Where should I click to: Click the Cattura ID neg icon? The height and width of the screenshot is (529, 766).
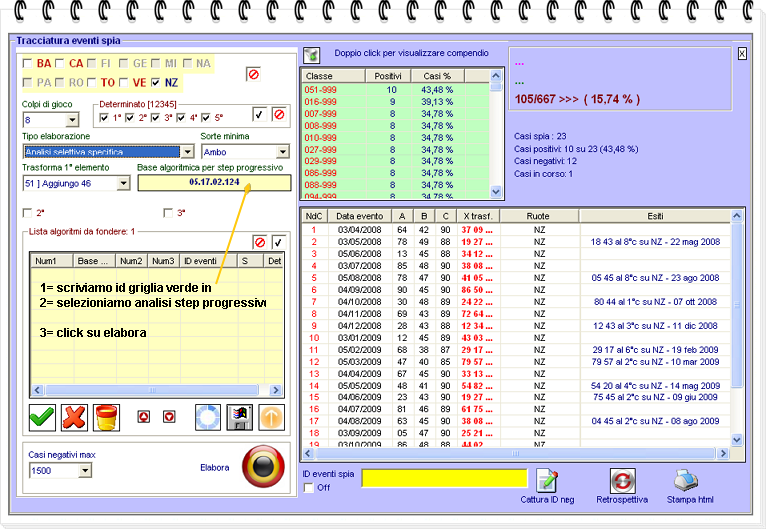click(x=547, y=481)
